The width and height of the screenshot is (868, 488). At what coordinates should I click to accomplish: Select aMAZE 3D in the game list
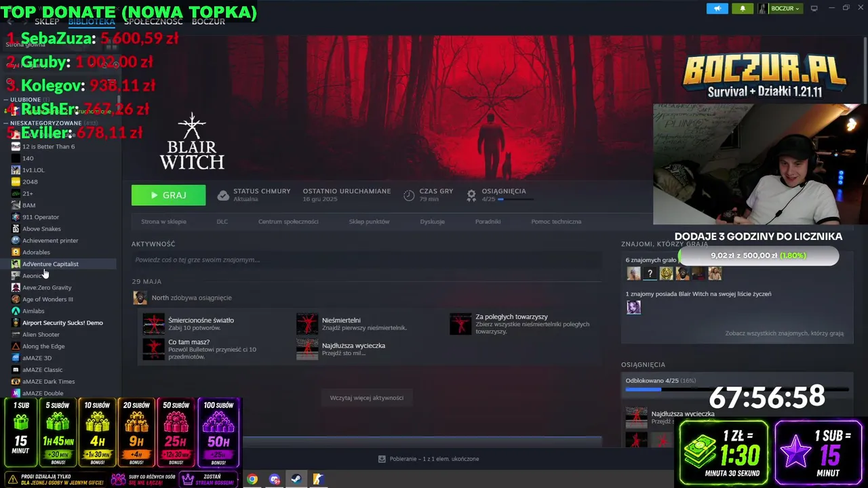37,358
